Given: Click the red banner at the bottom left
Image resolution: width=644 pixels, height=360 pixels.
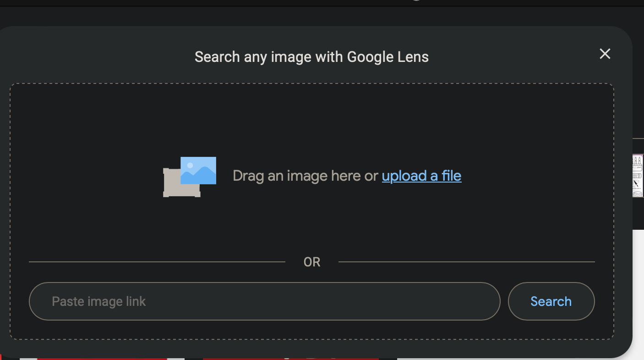Looking at the screenshot, I should [101, 358].
